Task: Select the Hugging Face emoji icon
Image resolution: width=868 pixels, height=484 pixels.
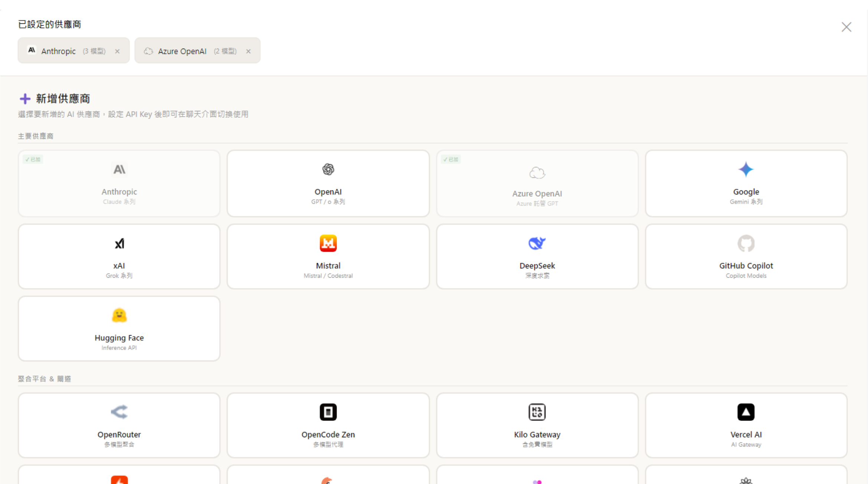Action: pos(119,315)
